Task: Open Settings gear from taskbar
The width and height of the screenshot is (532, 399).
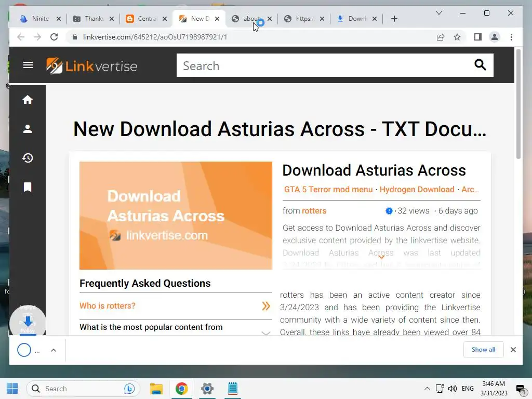Action: 207,389
